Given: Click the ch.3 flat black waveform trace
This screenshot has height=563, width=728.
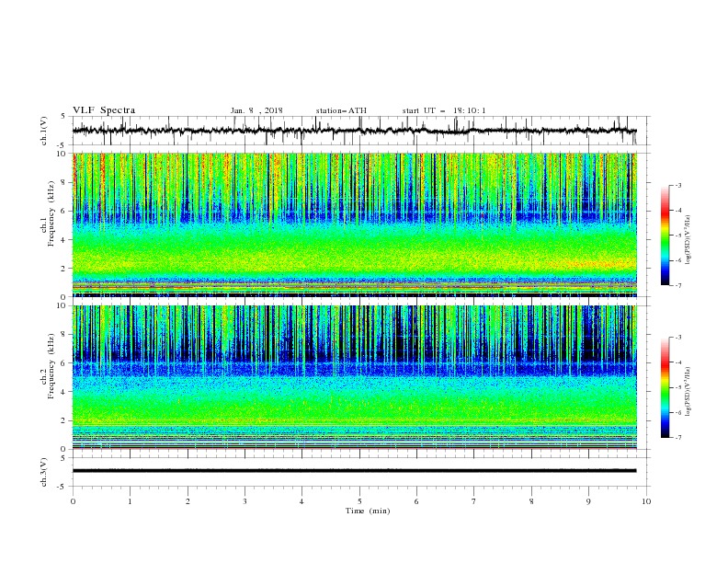Looking at the screenshot, I should (355, 471).
